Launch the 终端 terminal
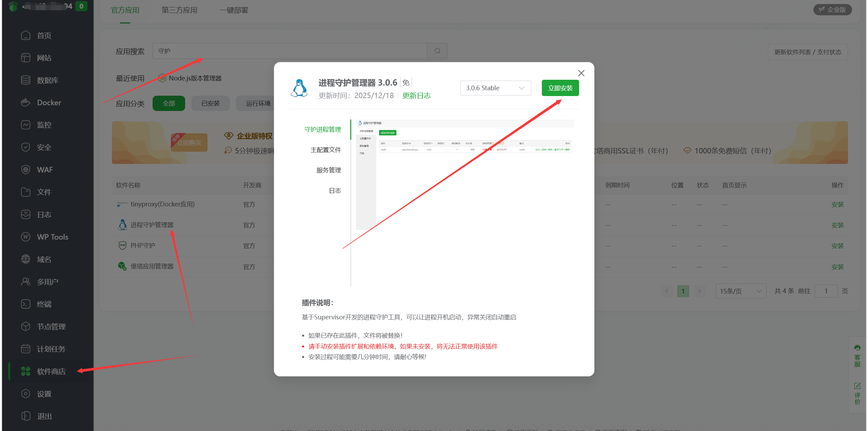Viewport: 868px width, 431px height. coord(43,304)
